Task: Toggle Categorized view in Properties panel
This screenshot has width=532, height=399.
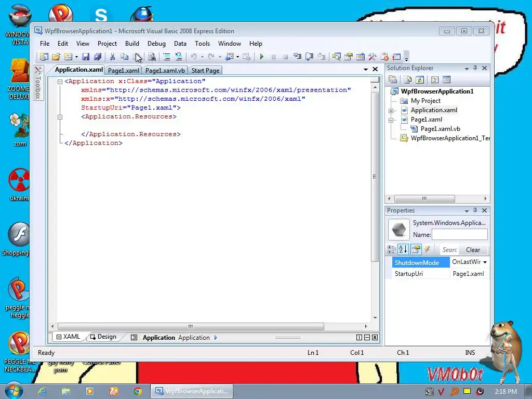Action: click(392, 250)
